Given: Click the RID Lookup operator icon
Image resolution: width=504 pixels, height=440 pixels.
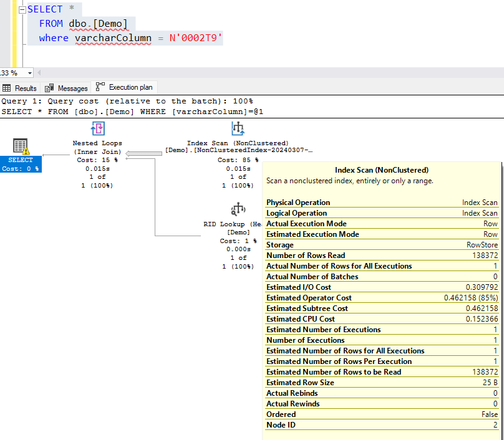Looking at the screenshot, I should tap(238, 209).
